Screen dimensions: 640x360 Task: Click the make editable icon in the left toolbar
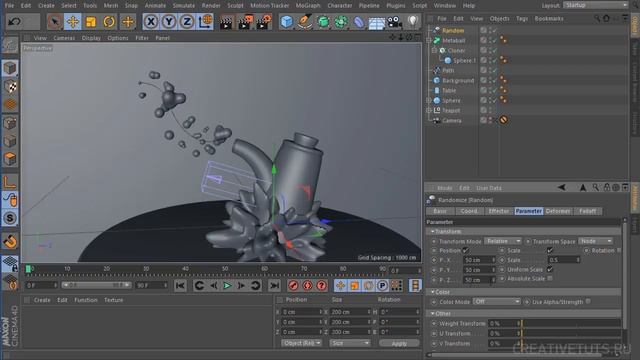pyautogui.click(x=10, y=44)
